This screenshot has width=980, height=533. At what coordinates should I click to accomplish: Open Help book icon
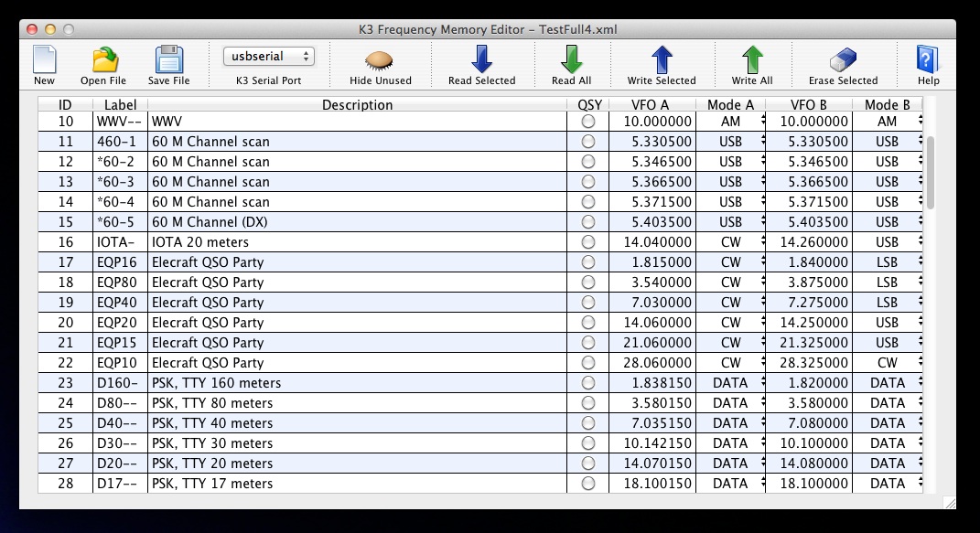[928, 60]
